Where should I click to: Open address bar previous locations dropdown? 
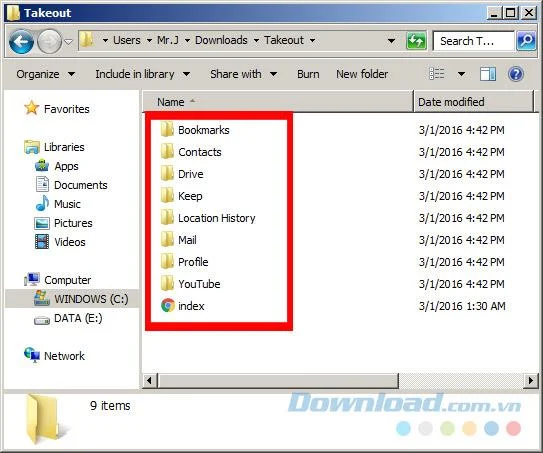pos(391,41)
